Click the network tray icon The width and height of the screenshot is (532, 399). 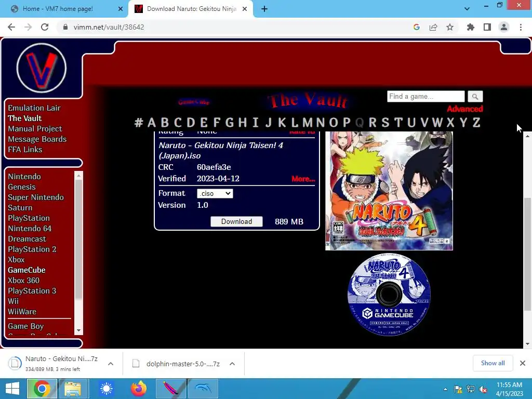point(471,389)
